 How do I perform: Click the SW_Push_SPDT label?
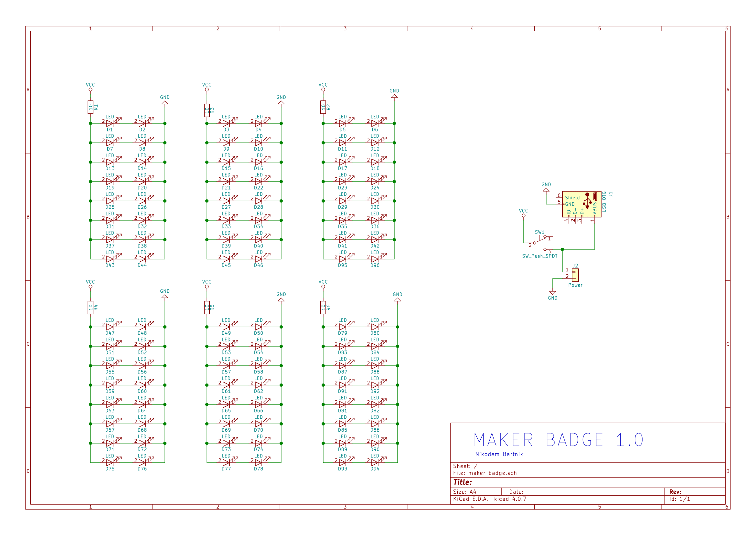click(x=540, y=256)
